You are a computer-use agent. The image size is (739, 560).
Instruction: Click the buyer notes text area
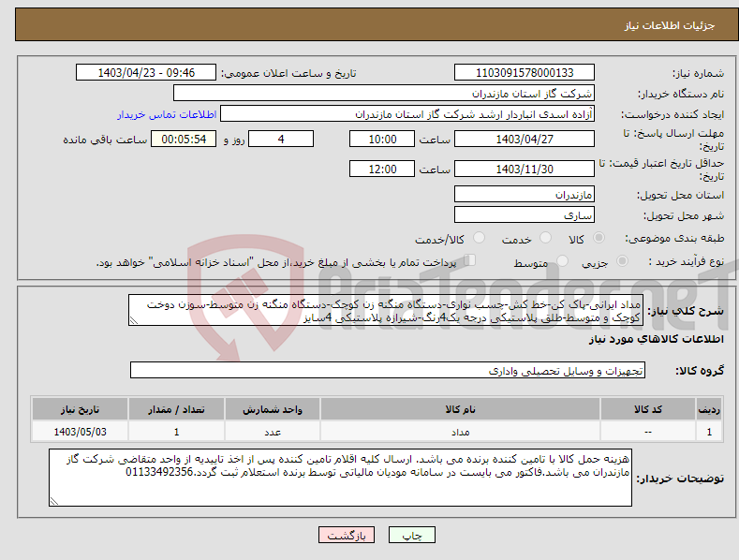pyautogui.click(x=340, y=478)
